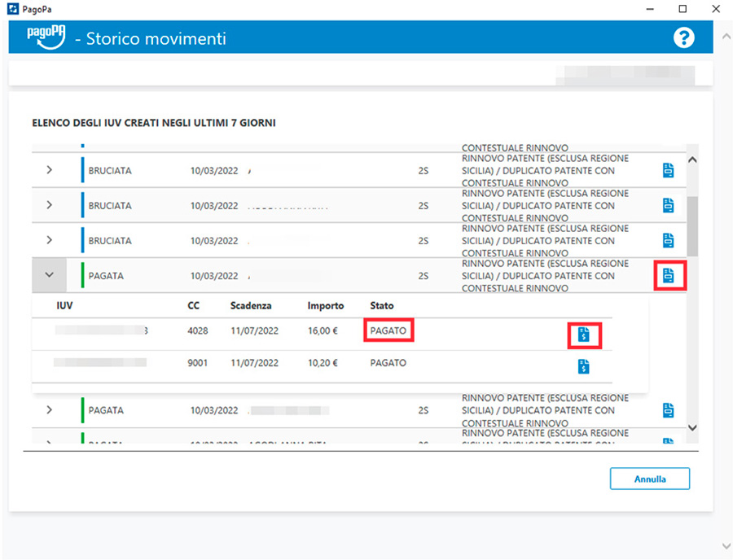The image size is (733, 560).
Task: Open document icon of PAGATA row below details
Action: point(669,410)
